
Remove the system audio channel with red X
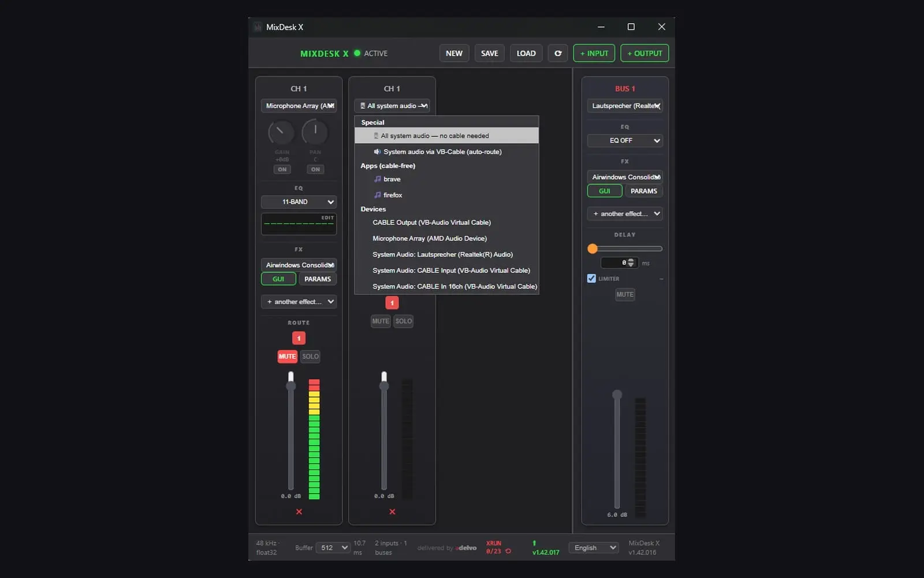[x=392, y=512]
